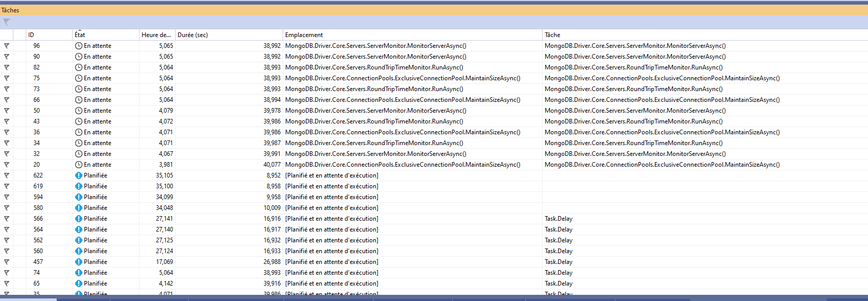868x301 pixels.
Task: Flag the task row with ID 566
Action: point(7,219)
